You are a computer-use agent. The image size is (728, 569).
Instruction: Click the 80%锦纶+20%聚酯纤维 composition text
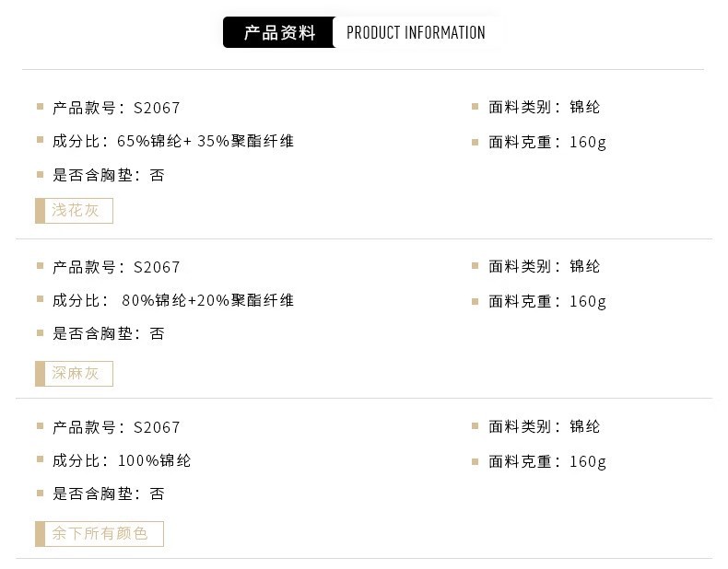click(x=208, y=300)
